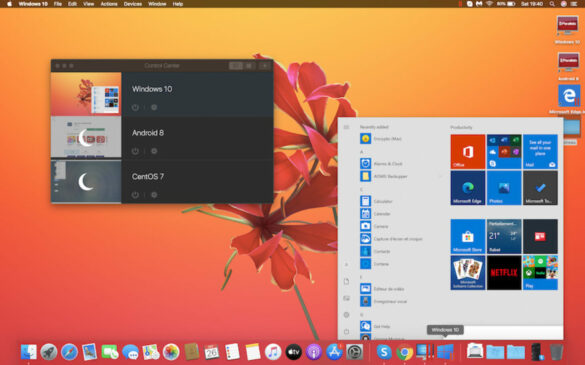Open the Office apps group tile

[x=504, y=152]
